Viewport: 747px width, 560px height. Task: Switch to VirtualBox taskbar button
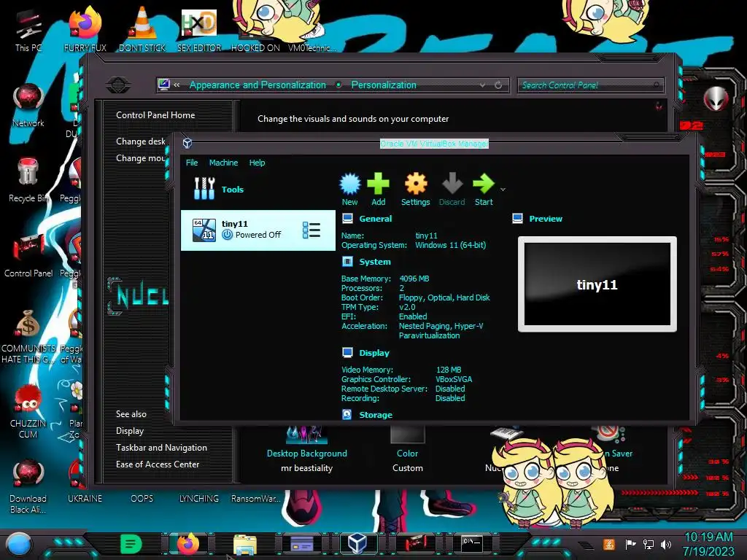(357, 544)
